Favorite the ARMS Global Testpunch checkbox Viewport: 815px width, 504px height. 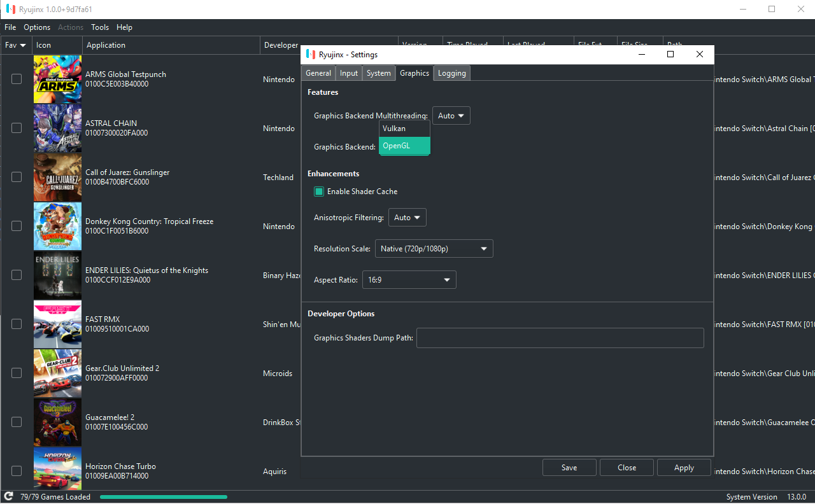tap(17, 79)
